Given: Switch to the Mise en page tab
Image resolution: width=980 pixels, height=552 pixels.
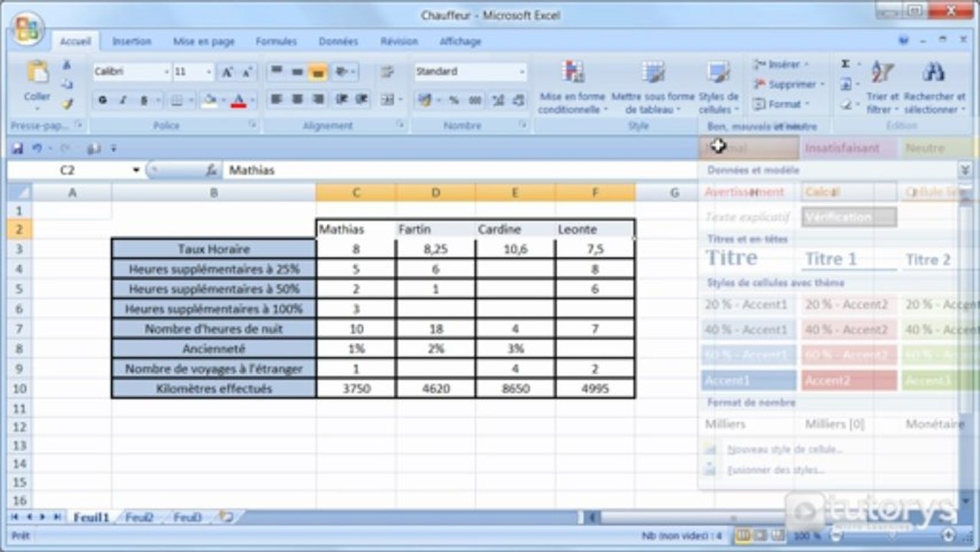Looking at the screenshot, I should tap(204, 41).
